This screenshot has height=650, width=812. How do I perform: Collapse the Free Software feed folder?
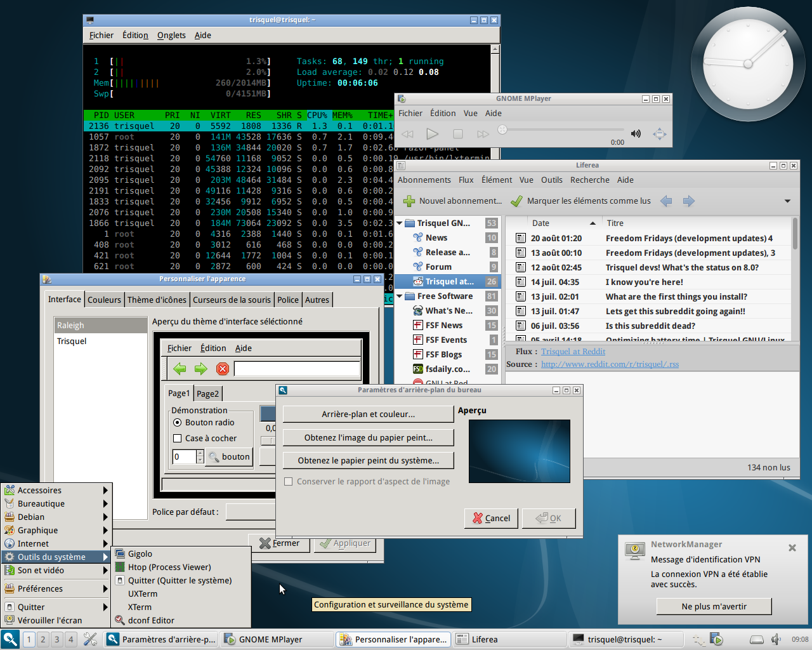click(x=400, y=296)
